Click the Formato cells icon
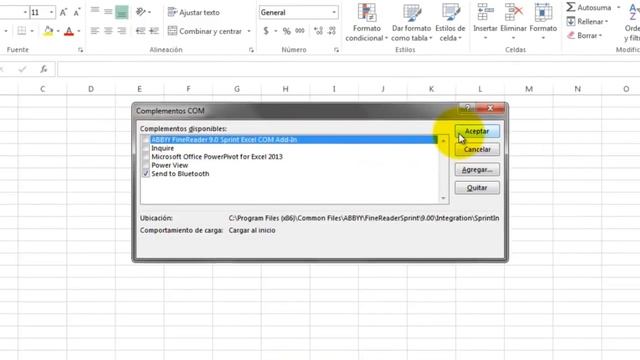 (x=543, y=12)
